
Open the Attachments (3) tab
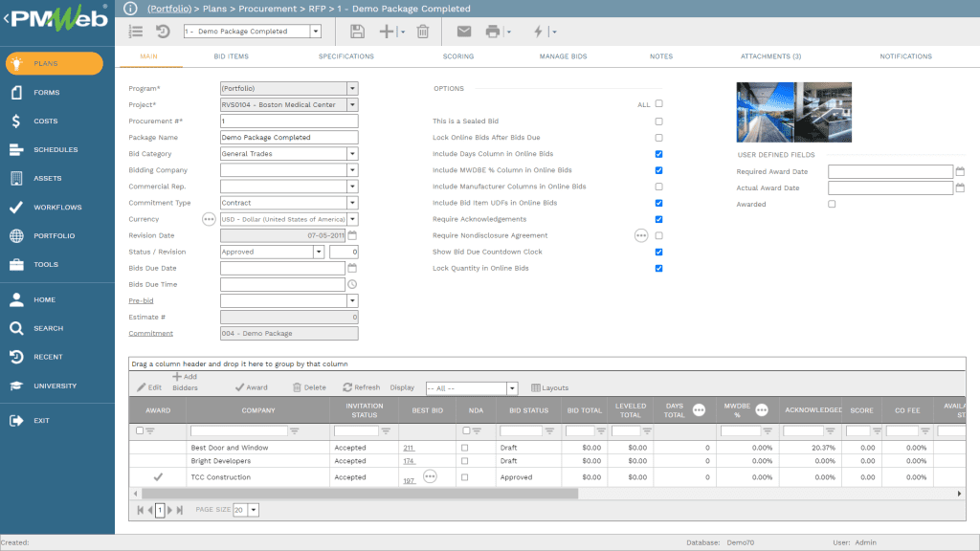[x=770, y=56]
